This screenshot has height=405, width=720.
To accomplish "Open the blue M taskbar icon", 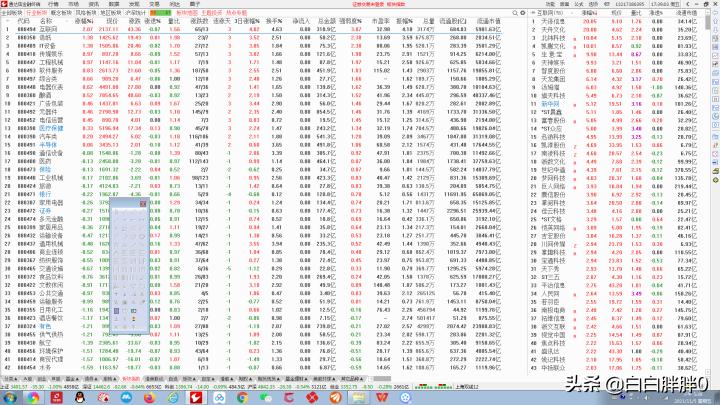I will pos(126,398).
